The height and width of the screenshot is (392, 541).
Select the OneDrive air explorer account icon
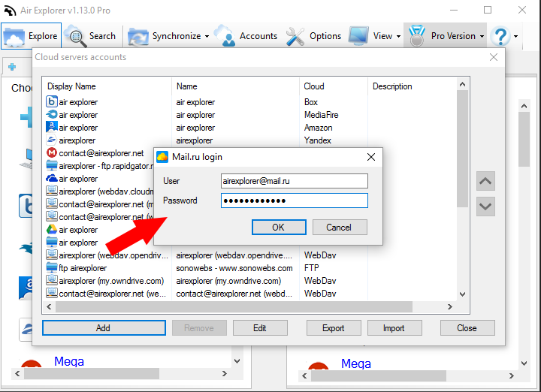51,178
